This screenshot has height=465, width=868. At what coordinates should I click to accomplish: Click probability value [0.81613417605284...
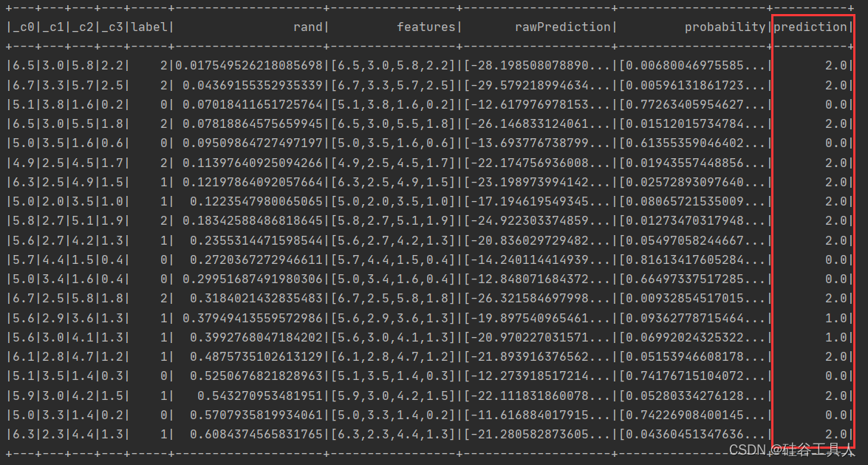pos(692,260)
